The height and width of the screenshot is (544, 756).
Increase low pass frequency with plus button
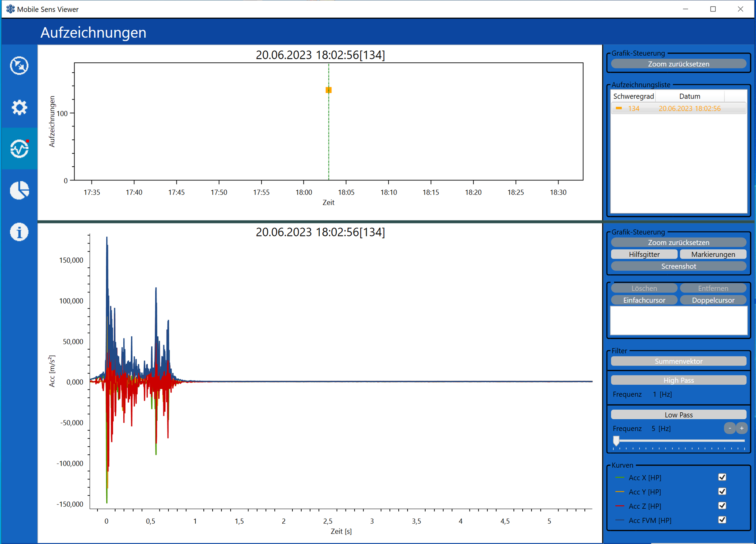click(x=741, y=428)
